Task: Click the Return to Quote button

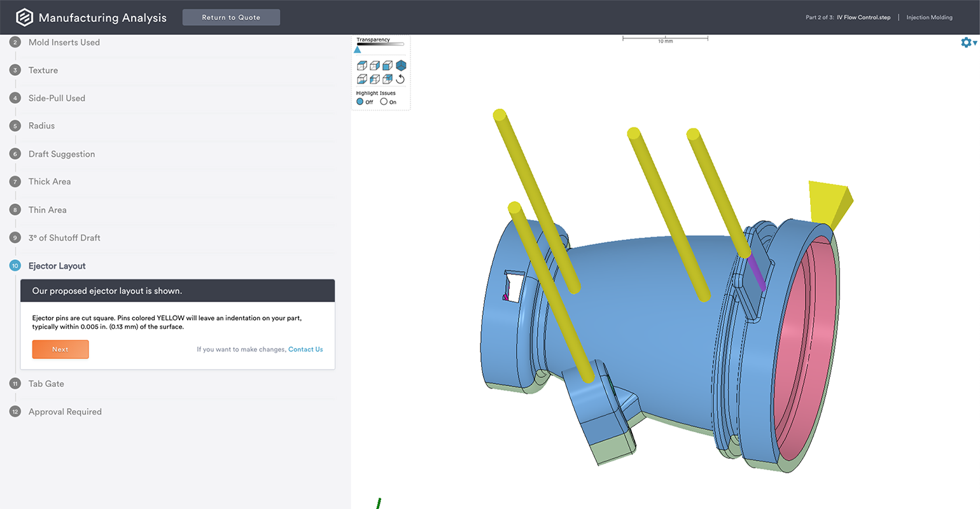Action: [231, 17]
